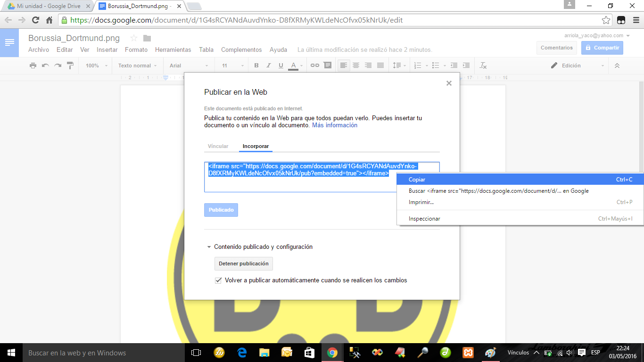Open the line spacing options
The height and width of the screenshot is (362, 644).
coord(398,66)
